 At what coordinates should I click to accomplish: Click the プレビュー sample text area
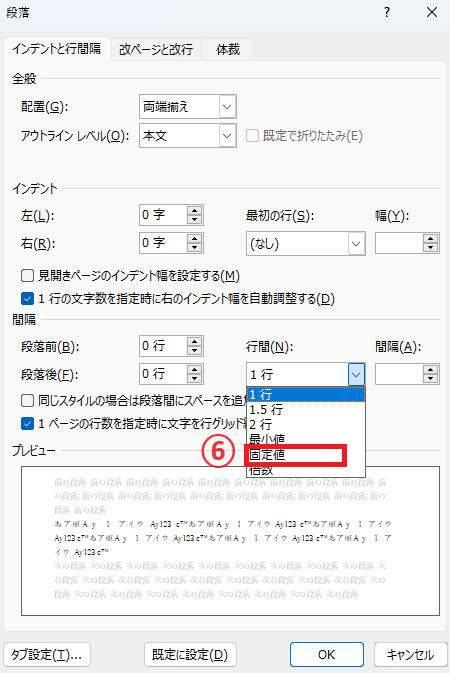tap(231, 541)
